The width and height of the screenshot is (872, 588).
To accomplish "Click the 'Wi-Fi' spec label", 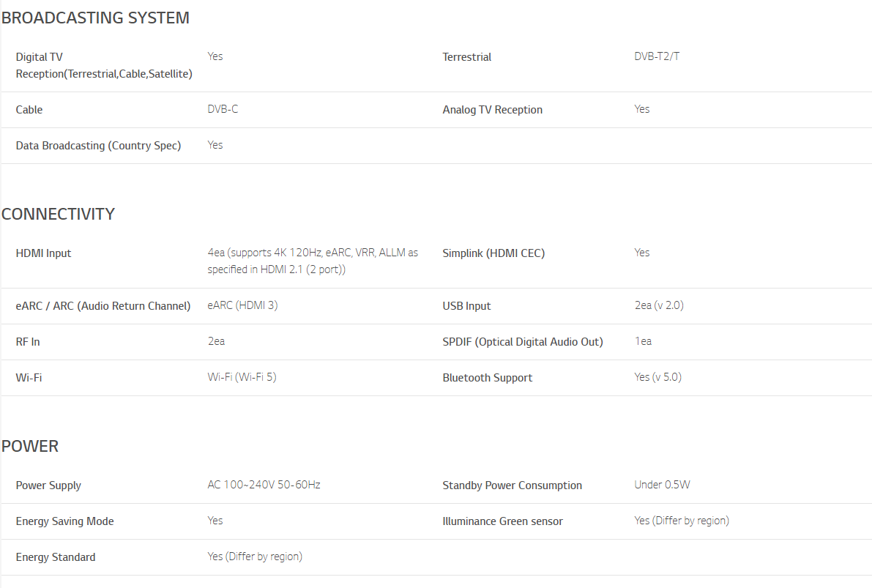I will pos(29,378).
